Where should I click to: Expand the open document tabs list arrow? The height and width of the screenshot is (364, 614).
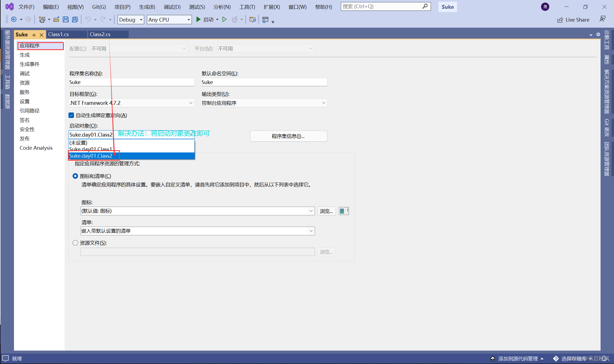[591, 35]
